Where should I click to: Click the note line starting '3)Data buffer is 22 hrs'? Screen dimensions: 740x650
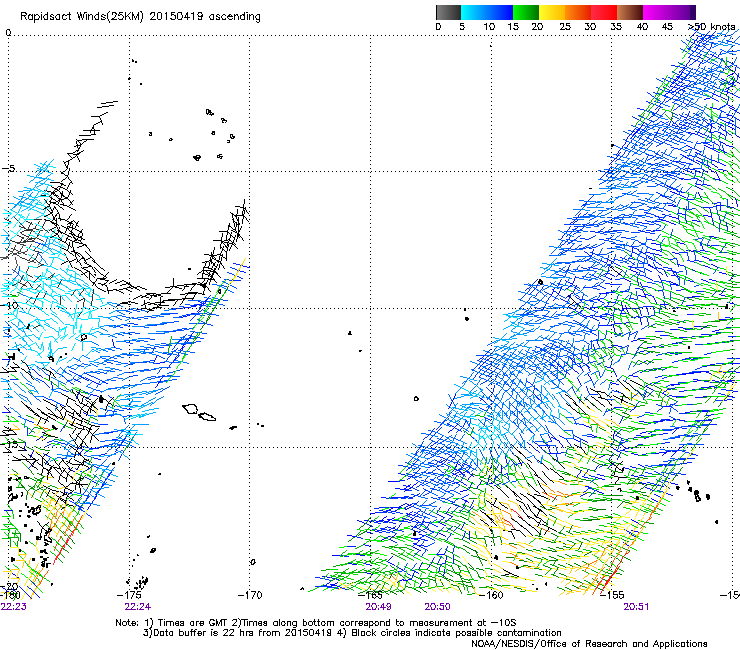pyautogui.click(x=352, y=633)
